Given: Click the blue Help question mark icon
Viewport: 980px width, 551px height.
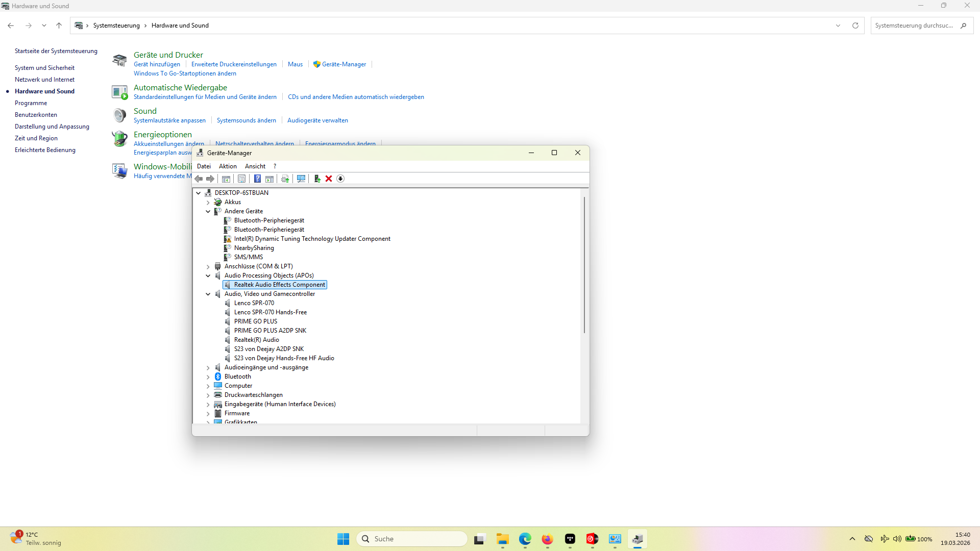Looking at the screenshot, I should (x=257, y=179).
